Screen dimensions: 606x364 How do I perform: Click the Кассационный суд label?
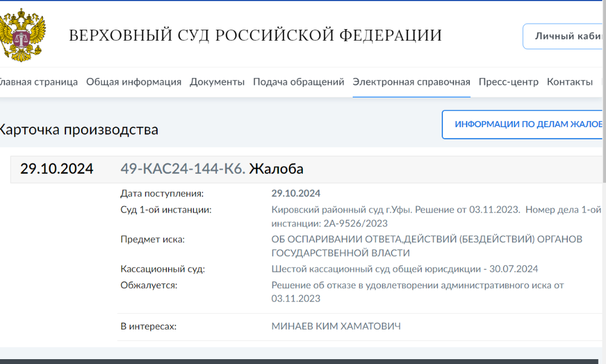point(162,269)
